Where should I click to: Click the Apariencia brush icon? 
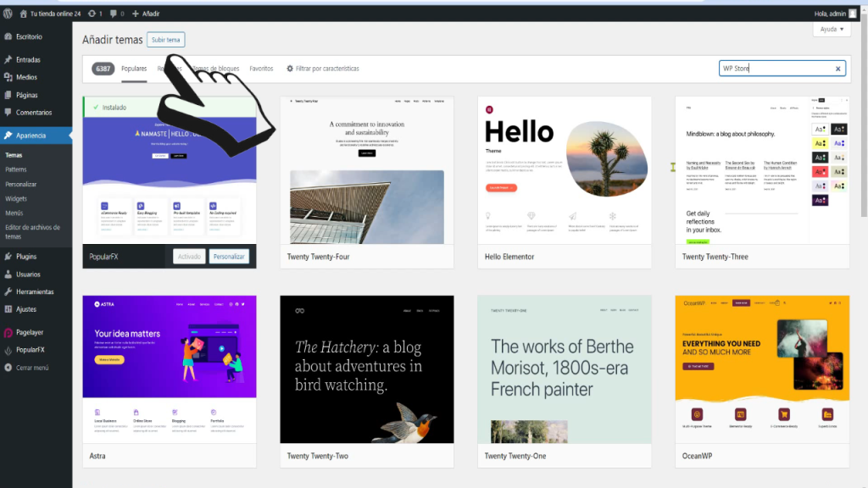8,135
